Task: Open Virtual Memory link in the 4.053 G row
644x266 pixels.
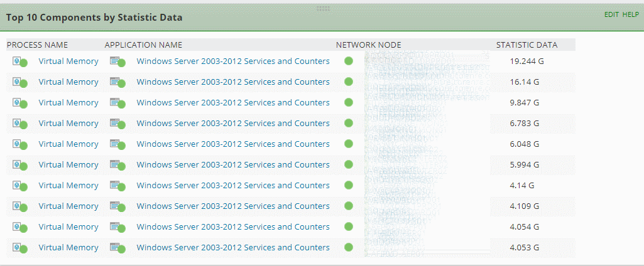Action: point(68,248)
